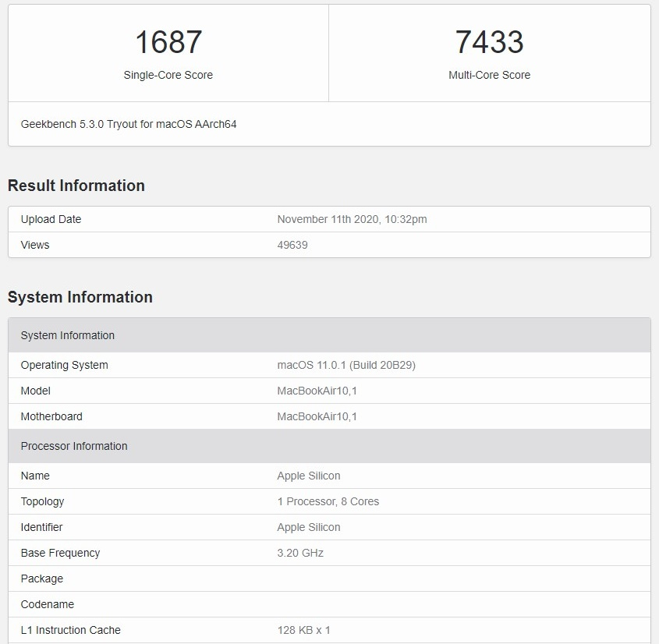The height and width of the screenshot is (644, 659).
Task: Click the Topology label
Action: pos(42,501)
